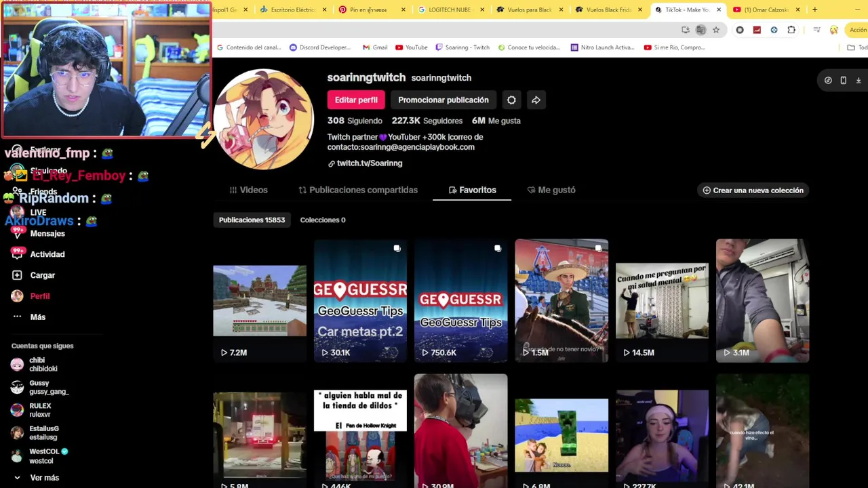The height and width of the screenshot is (488, 868).
Task: Open media control music icon
Action: coord(816,30)
